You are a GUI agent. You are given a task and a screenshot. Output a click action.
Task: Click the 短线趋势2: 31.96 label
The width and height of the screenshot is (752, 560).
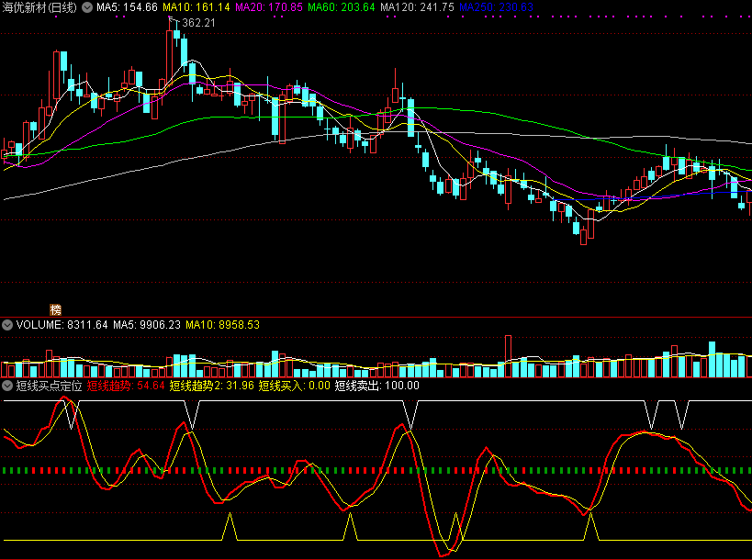pyautogui.click(x=211, y=386)
